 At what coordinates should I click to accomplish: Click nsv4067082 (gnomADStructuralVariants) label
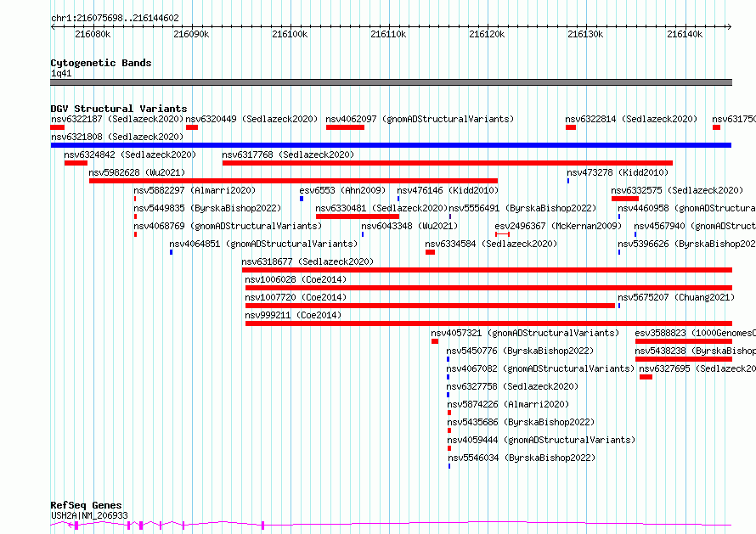click(x=540, y=368)
